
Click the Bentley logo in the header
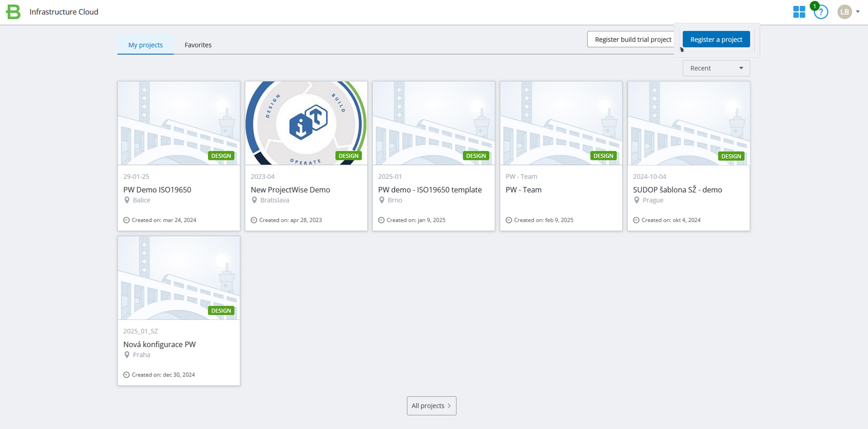coord(13,12)
